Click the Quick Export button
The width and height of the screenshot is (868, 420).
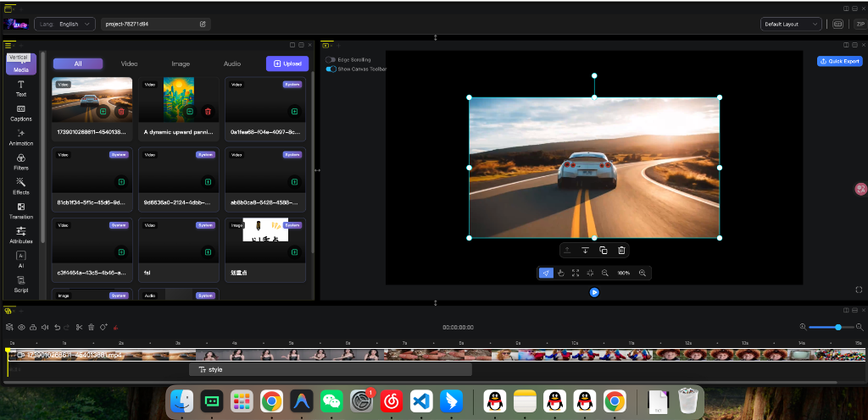tap(840, 61)
